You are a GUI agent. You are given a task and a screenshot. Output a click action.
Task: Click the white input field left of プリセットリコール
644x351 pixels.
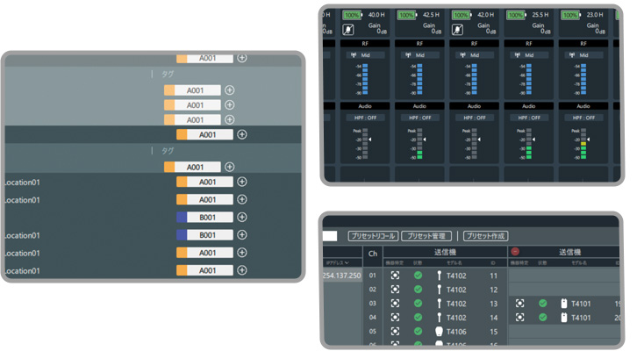point(330,236)
